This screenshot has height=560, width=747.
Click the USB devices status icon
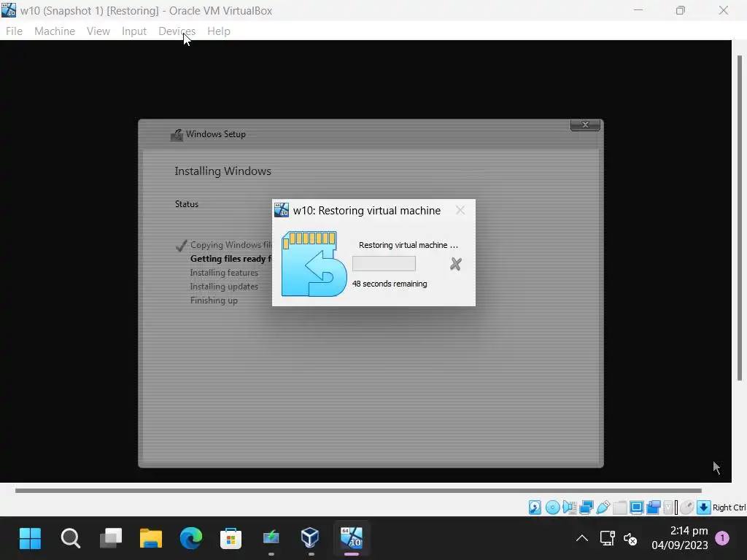pos(603,507)
